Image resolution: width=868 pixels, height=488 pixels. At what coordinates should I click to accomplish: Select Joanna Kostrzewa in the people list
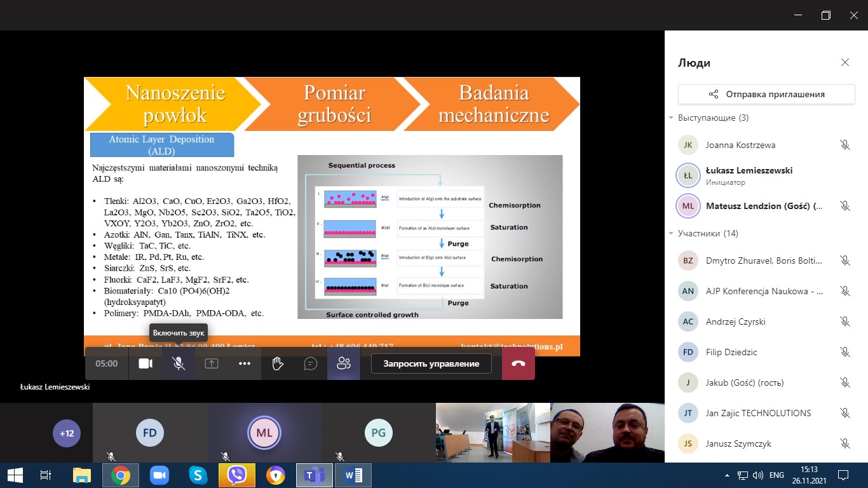pos(766,145)
